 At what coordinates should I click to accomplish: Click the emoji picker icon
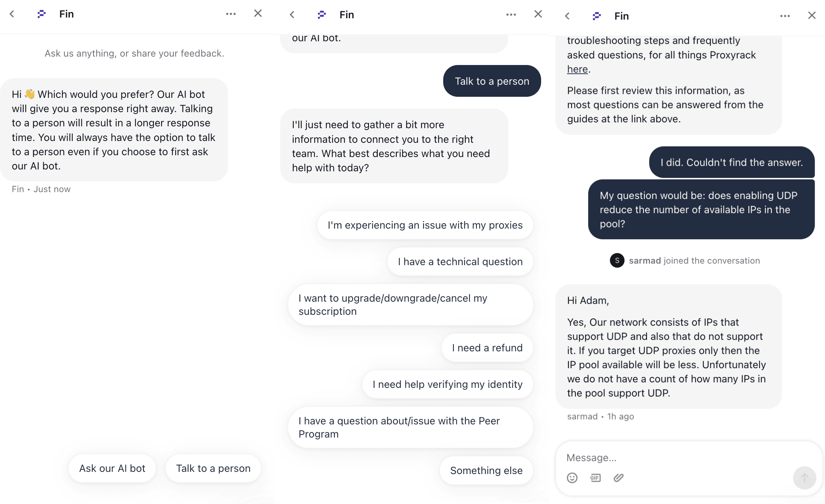pos(572,478)
